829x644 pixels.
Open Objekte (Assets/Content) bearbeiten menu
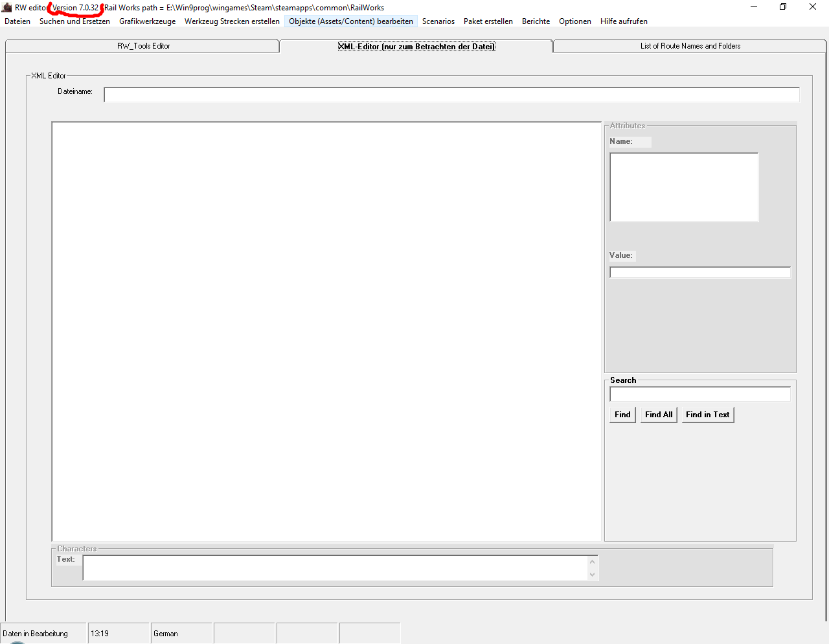coord(351,21)
